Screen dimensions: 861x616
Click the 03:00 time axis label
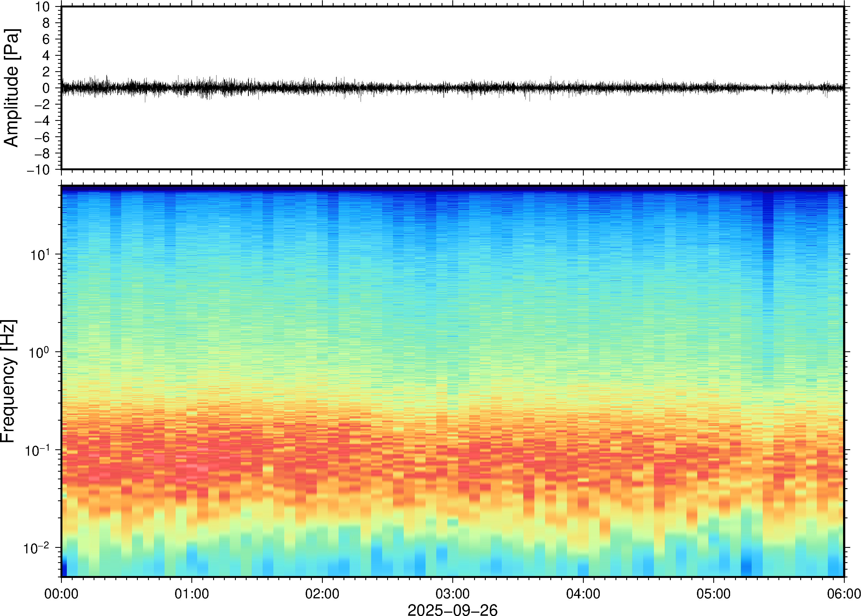tap(452, 594)
